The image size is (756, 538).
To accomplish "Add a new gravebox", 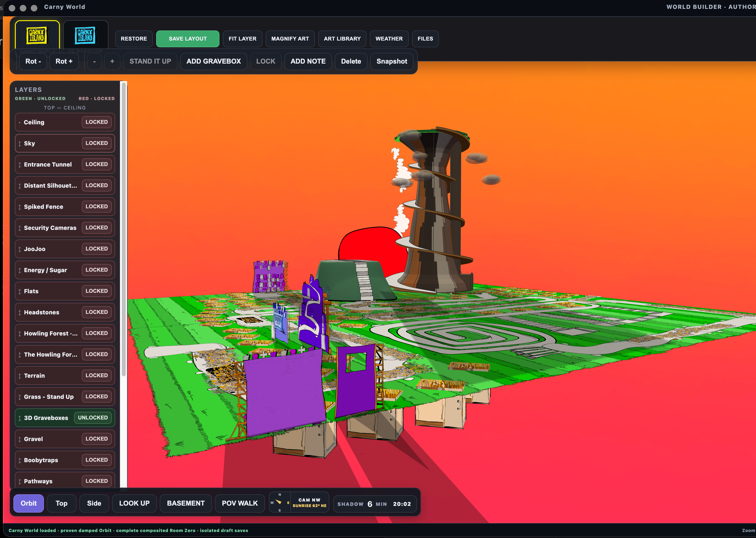I will pyautogui.click(x=214, y=61).
